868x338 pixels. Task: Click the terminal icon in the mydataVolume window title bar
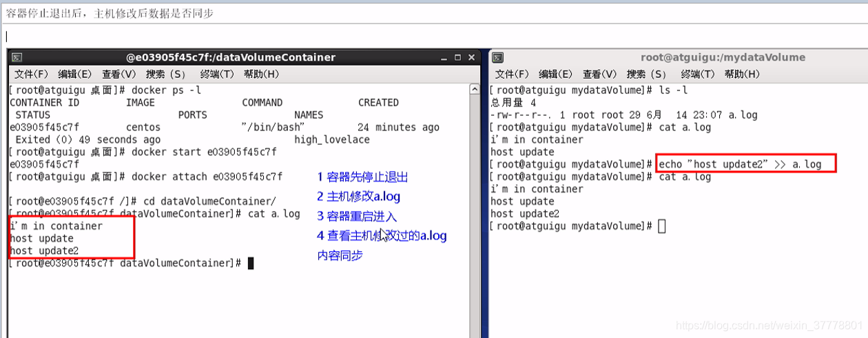(498, 58)
